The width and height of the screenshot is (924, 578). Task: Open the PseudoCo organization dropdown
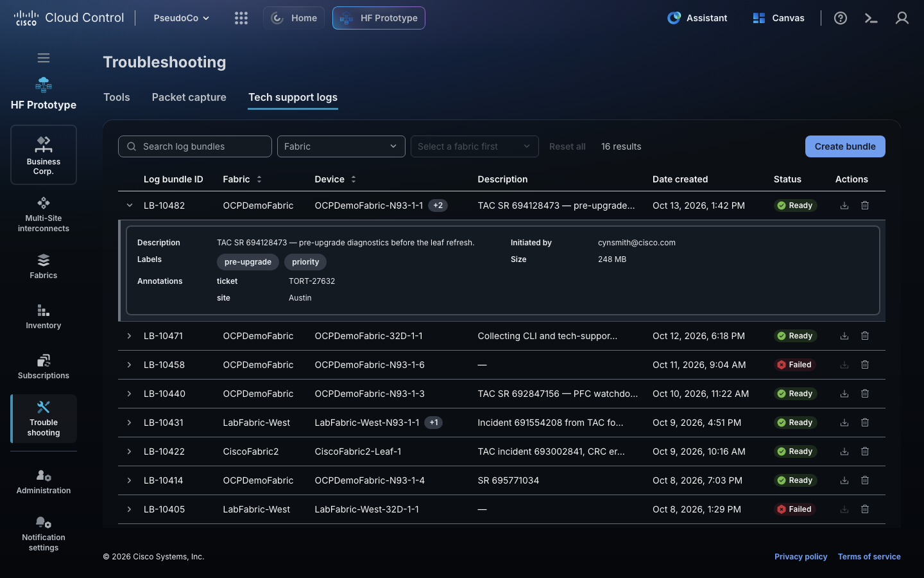[182, 18]
